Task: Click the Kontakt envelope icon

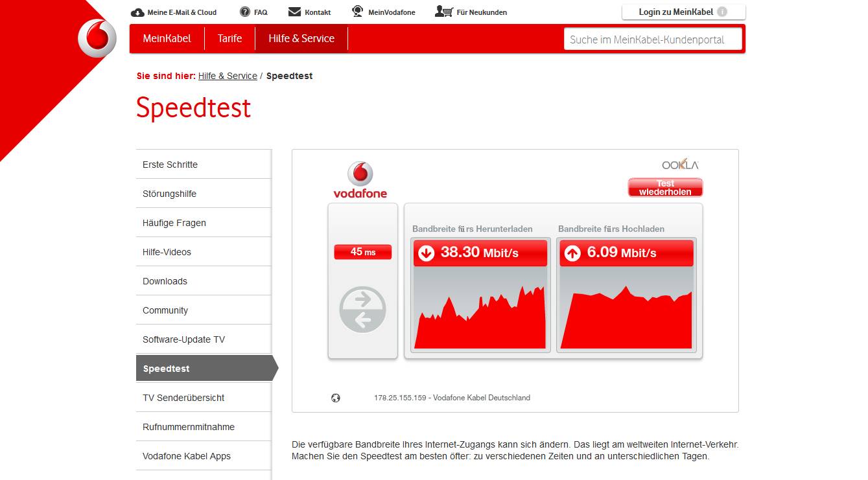Action: [294, 12]
